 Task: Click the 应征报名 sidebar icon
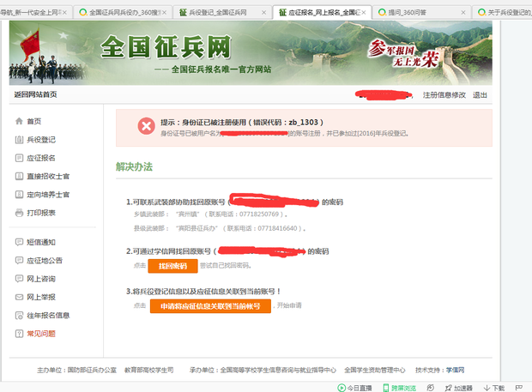19,158
